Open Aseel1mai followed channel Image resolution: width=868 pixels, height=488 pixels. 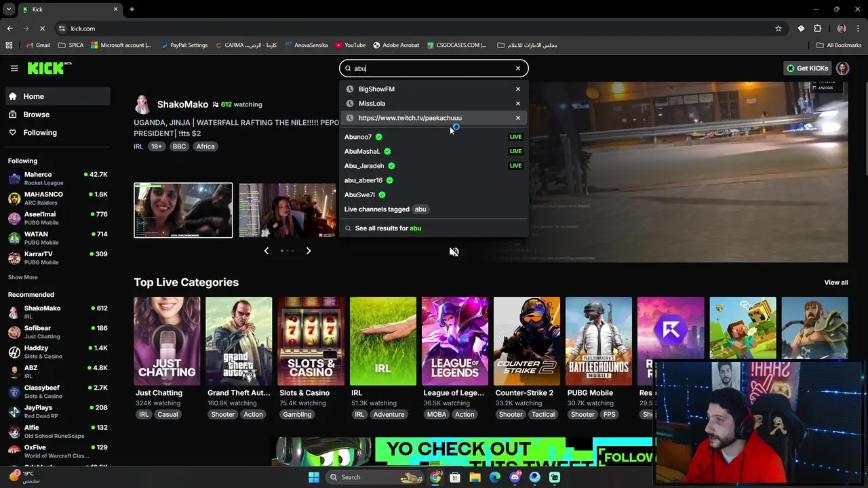click(58, 218)
